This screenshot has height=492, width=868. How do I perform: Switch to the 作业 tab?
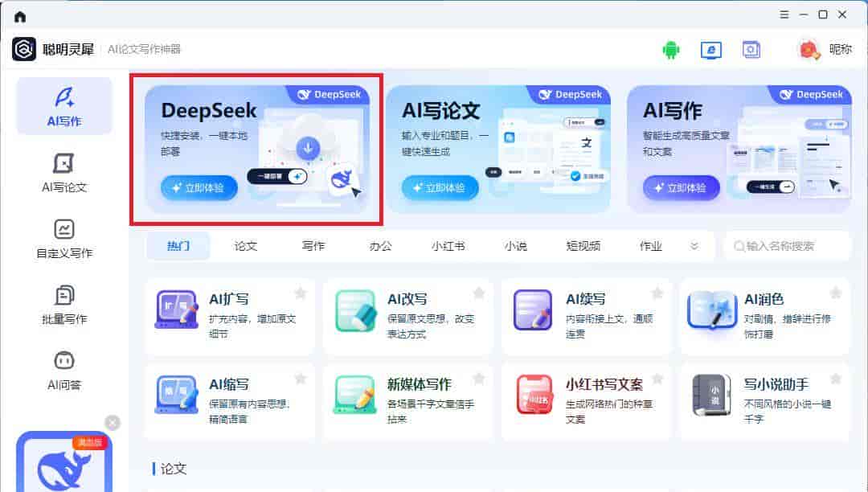(651, 246)
